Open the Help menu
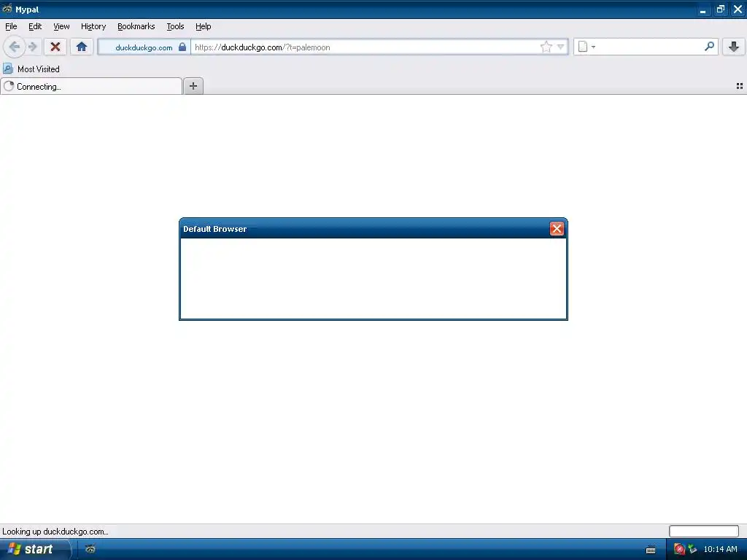The height and width of the screenshot is (560, 747). (204, 27)
